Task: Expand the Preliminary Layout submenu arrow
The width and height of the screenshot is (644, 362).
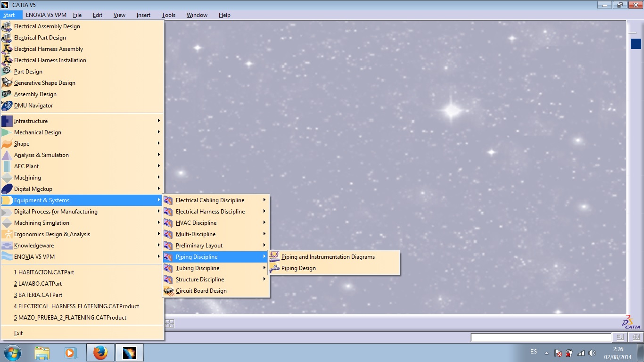Action: click(264, 245)
